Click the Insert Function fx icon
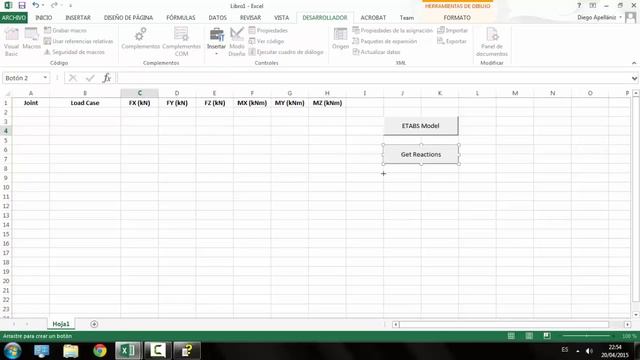 pos(107,78)
